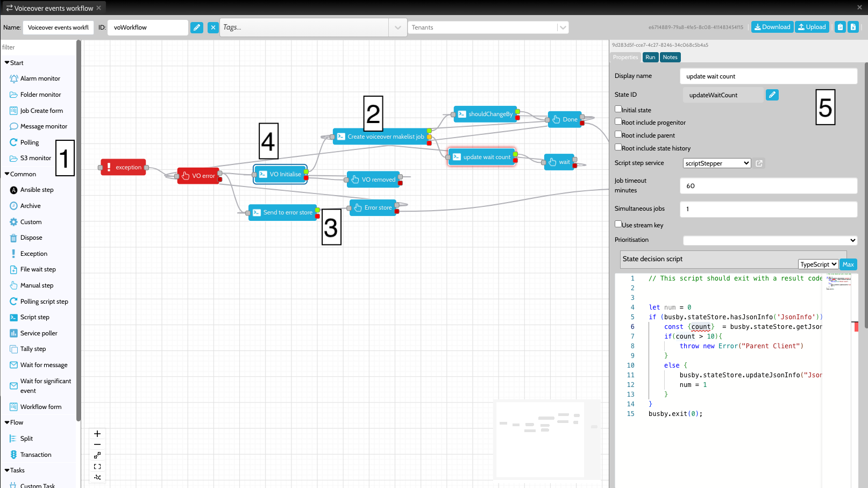Enable the Use stream key checkbox

pos(618,225)
